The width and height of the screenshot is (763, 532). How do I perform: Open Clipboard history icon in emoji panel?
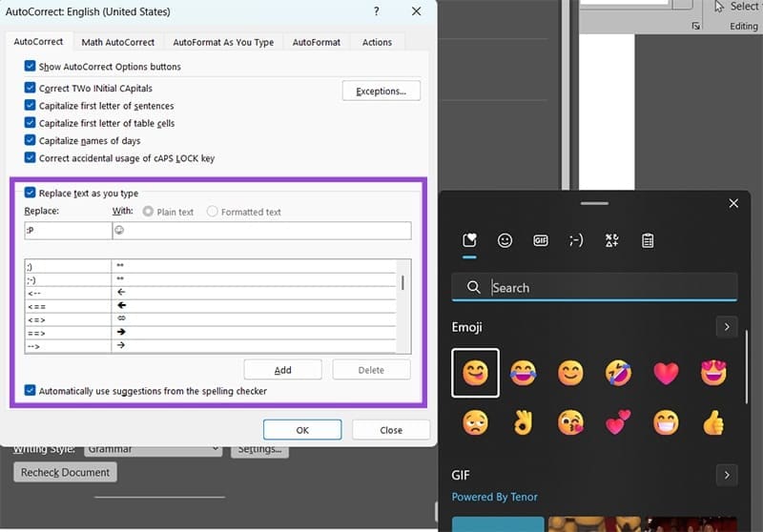pos(648,241)
